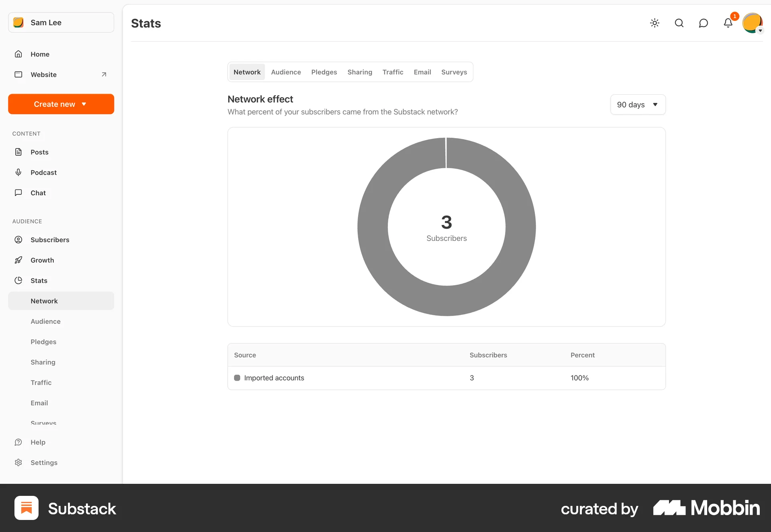
Task: Open Posts with the document icon
Action: click(x=18, y=152)
